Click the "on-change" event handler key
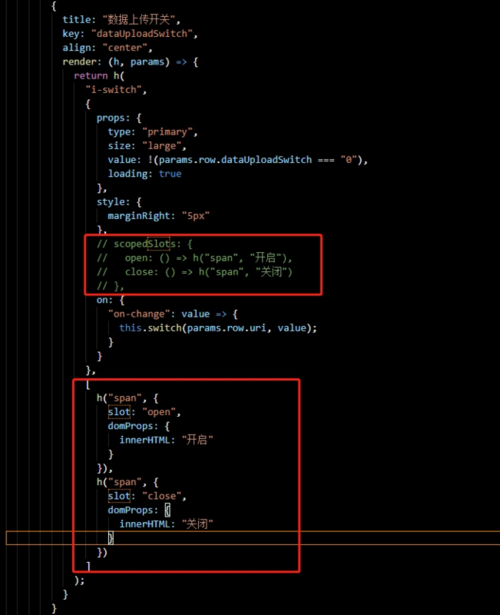Screen dimensions: 500x615 point(136,314)
